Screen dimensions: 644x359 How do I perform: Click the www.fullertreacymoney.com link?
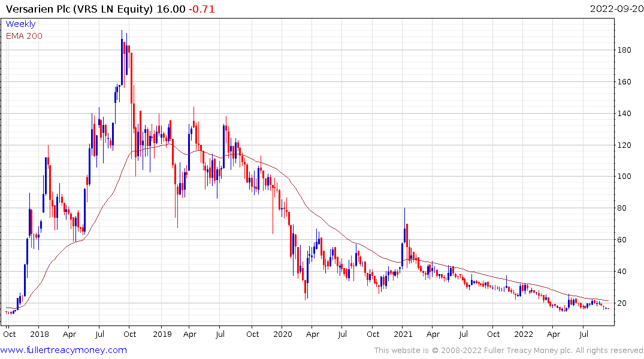64,350
